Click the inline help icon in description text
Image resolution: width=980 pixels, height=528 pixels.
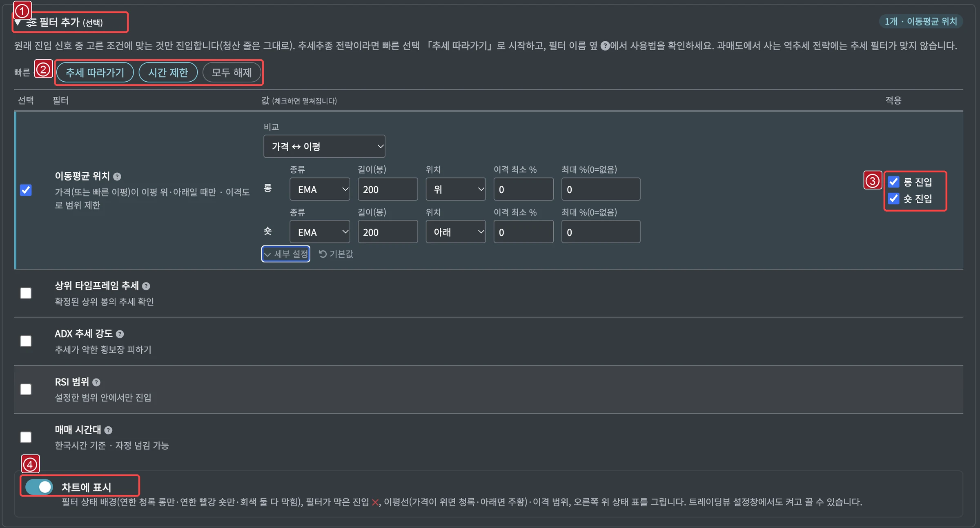point(605,46)
